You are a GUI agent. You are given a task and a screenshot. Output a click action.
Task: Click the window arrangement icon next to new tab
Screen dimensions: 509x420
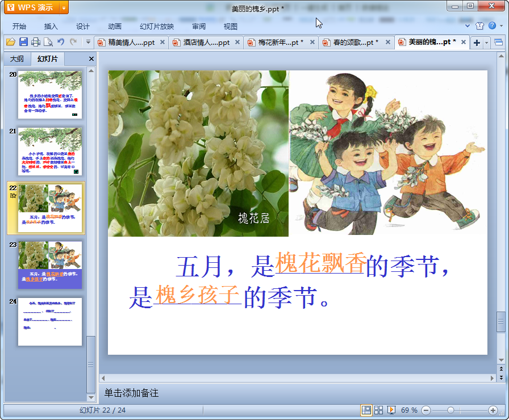[x=498, y=42]
